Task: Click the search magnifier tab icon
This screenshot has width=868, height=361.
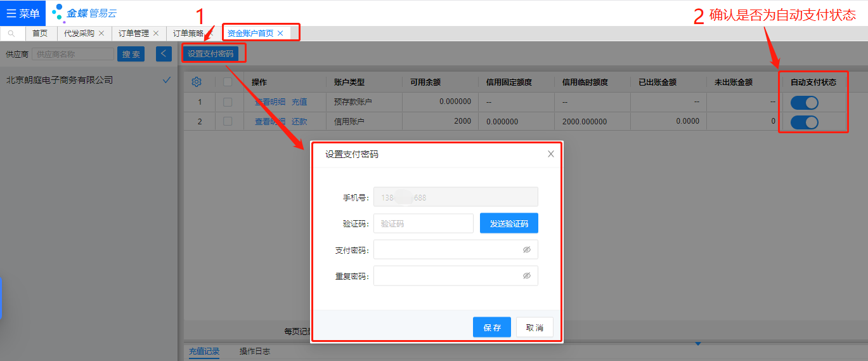Action: click(11, 34)
